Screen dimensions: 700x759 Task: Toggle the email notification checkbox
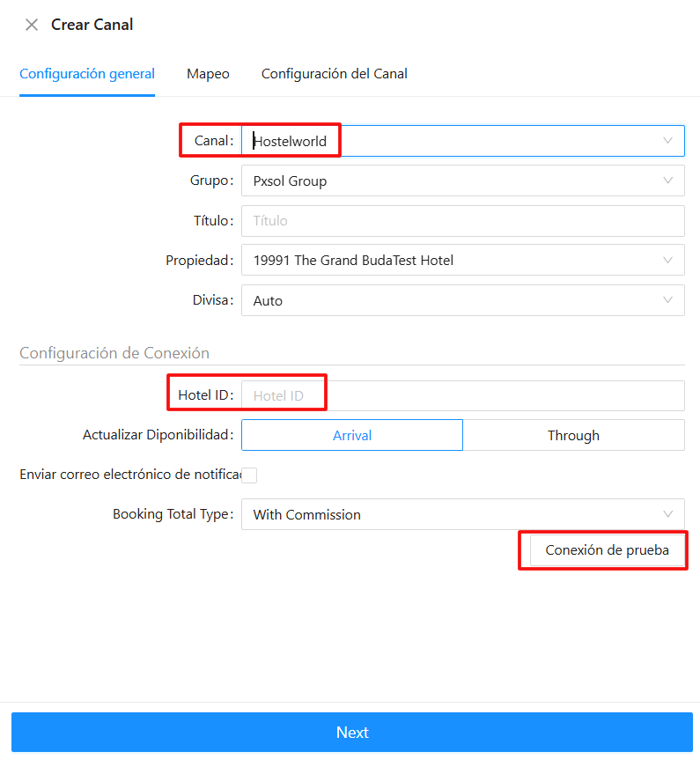pyautogui.click(x=250, y=475)
